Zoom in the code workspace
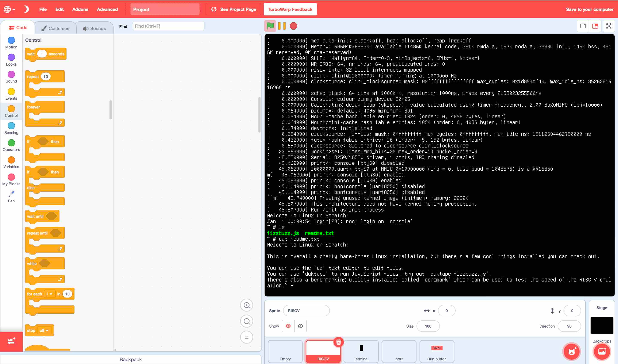 pyautogui.click(x=247, y=305)
